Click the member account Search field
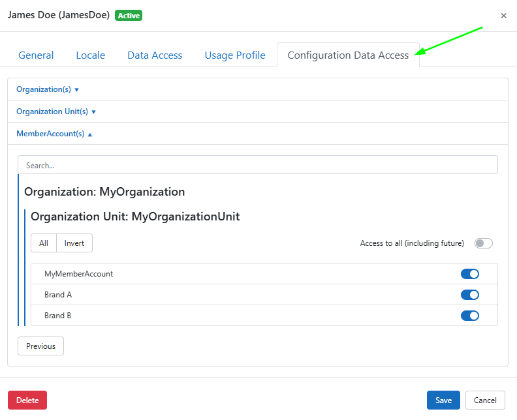Screen dimensions: 517x420 point(257,165)
